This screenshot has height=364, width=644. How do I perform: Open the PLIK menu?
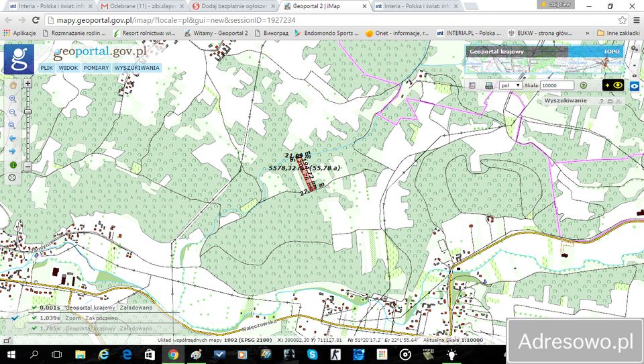point(47,68)
